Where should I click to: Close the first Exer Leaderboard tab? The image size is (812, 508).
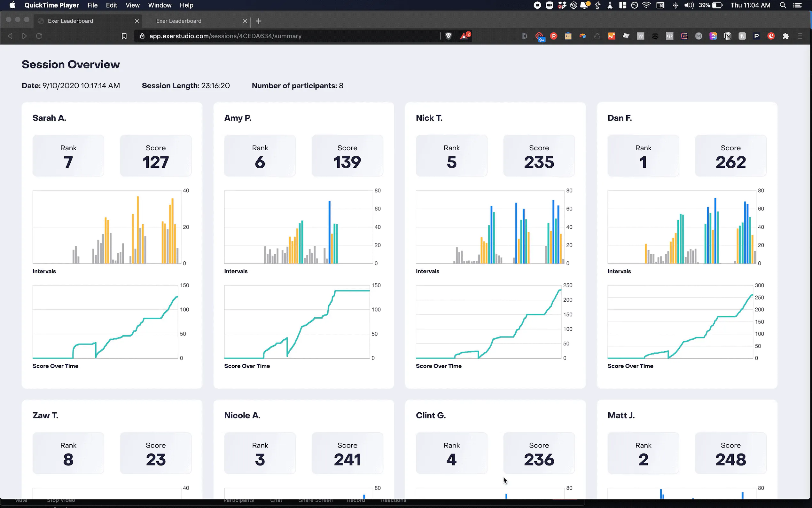(x=137, y=21)
